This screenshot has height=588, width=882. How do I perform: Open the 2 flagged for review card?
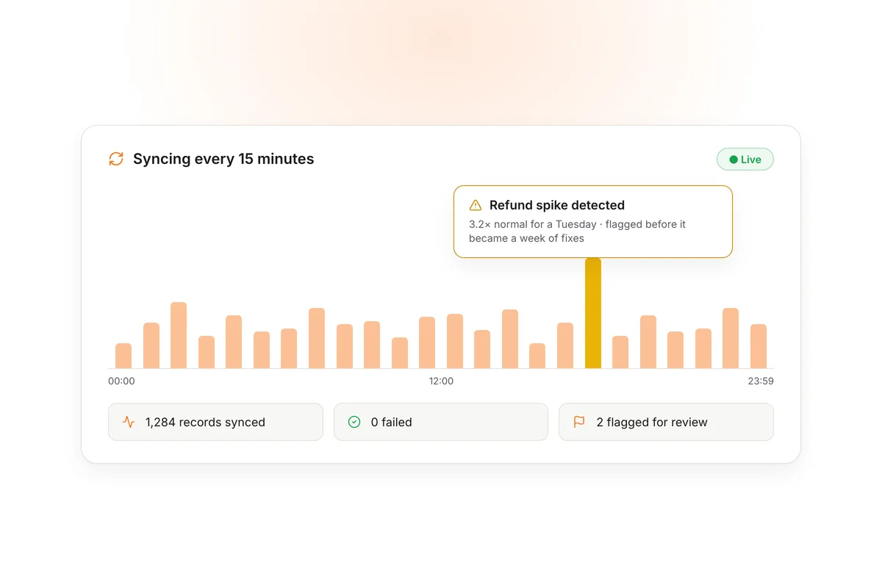666,422
